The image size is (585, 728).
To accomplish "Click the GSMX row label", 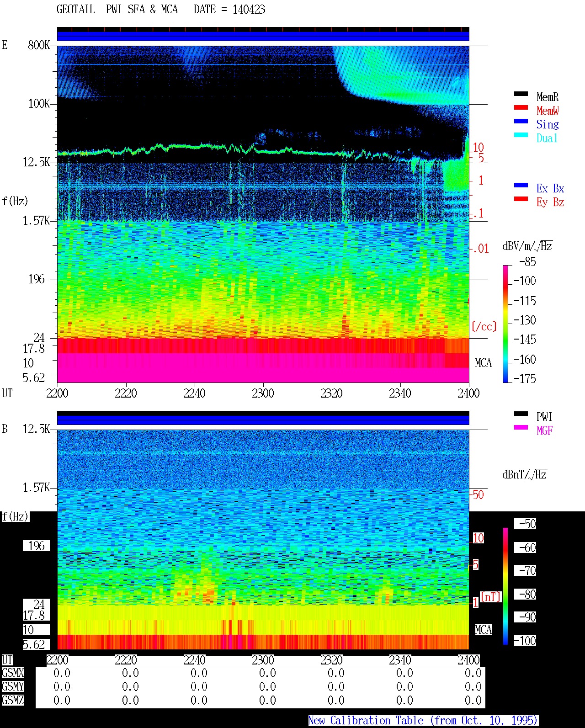I will click(13, 673).
